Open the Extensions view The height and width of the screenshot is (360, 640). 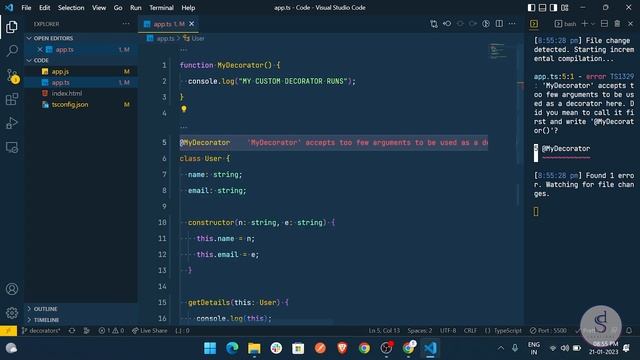[12, 99]
